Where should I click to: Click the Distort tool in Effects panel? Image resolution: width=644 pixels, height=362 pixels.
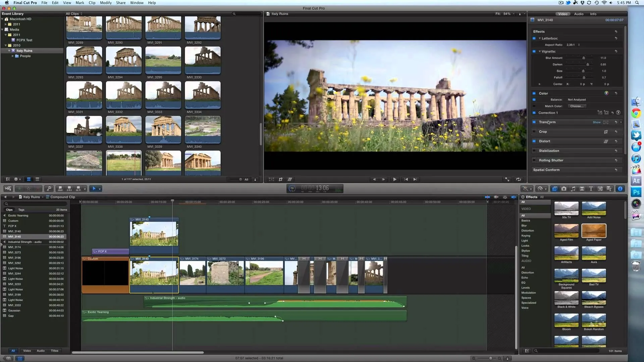tap(544, 140)
